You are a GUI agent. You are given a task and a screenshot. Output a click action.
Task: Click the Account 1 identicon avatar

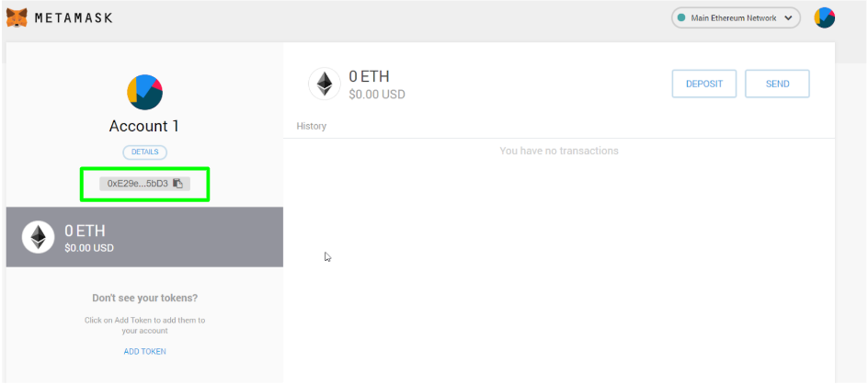pyautogui.click(x=145, y=92)
